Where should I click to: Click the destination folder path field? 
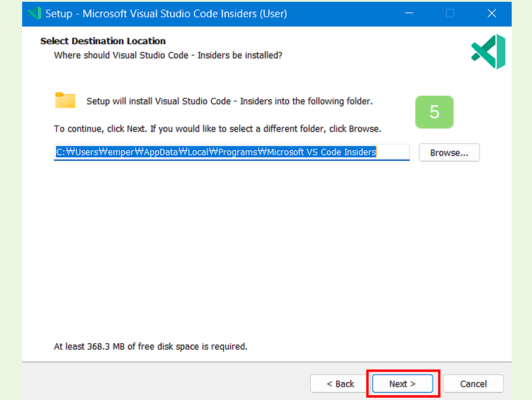pyautogui.click(x=232, y=152)
